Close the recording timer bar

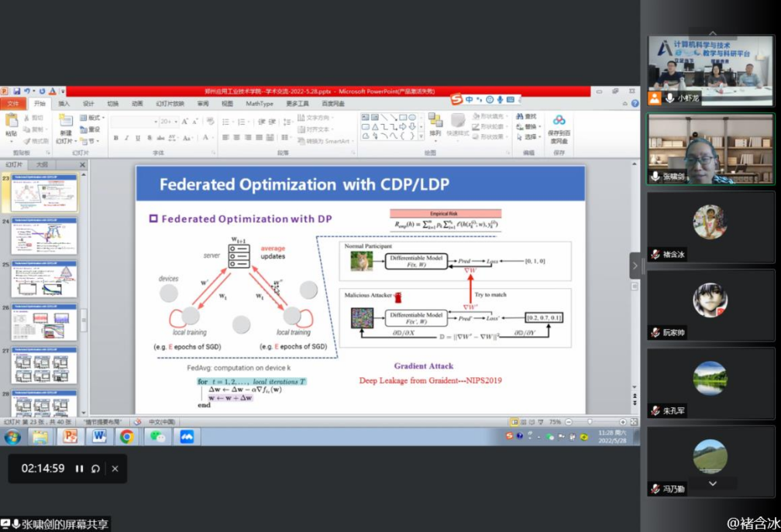point(115,469)
